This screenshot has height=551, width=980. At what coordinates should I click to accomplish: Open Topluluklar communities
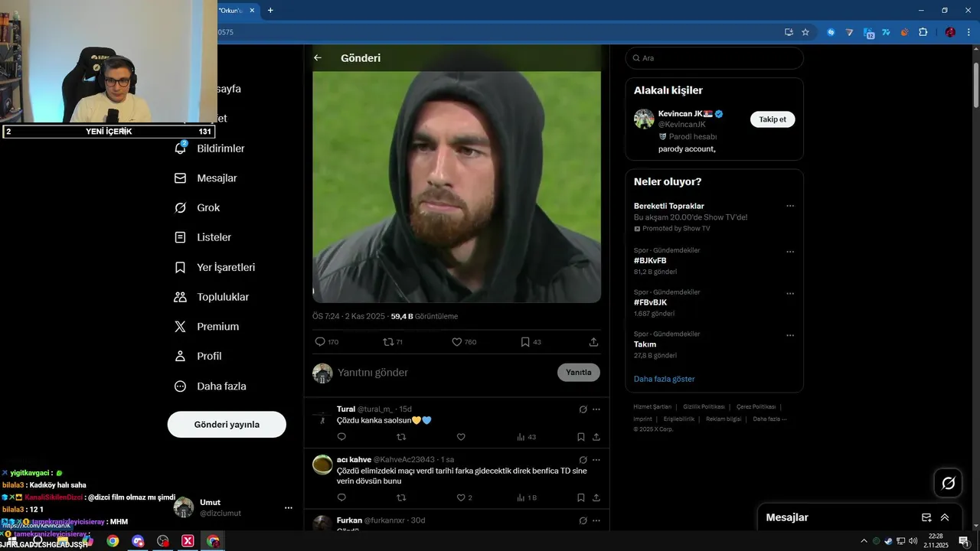pyautogui.click(x=212, y=297)
